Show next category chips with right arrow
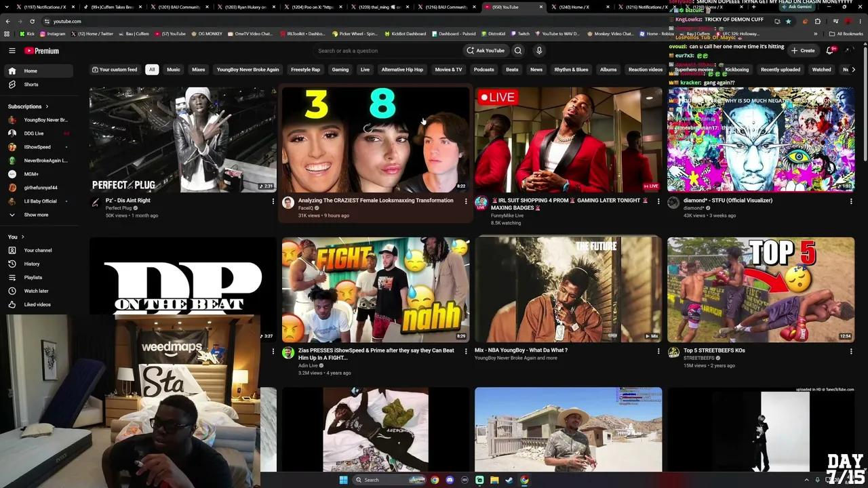The image size is (868, 488). tap(853, 70)
